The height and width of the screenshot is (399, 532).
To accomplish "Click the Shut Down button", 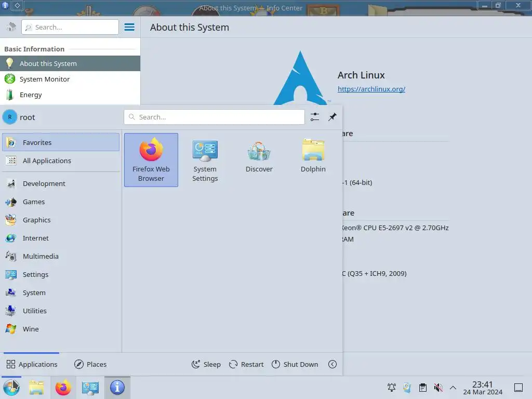I will point(295,364).
